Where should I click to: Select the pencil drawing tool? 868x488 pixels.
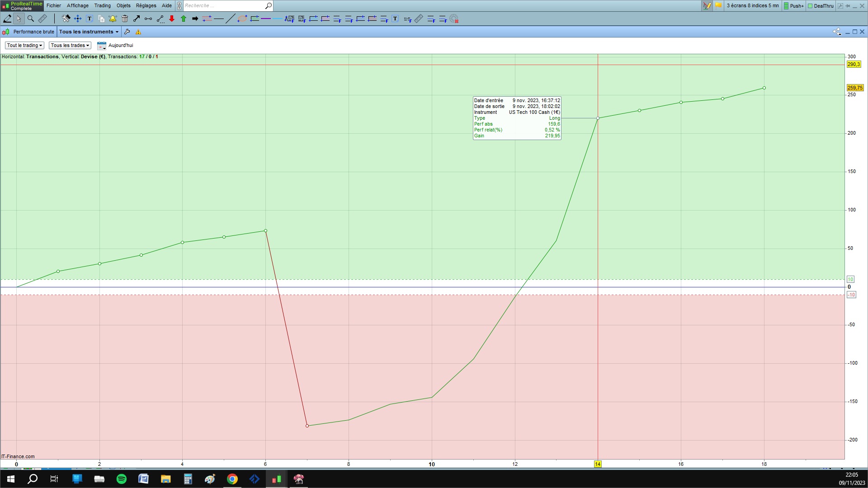(7, 19)
